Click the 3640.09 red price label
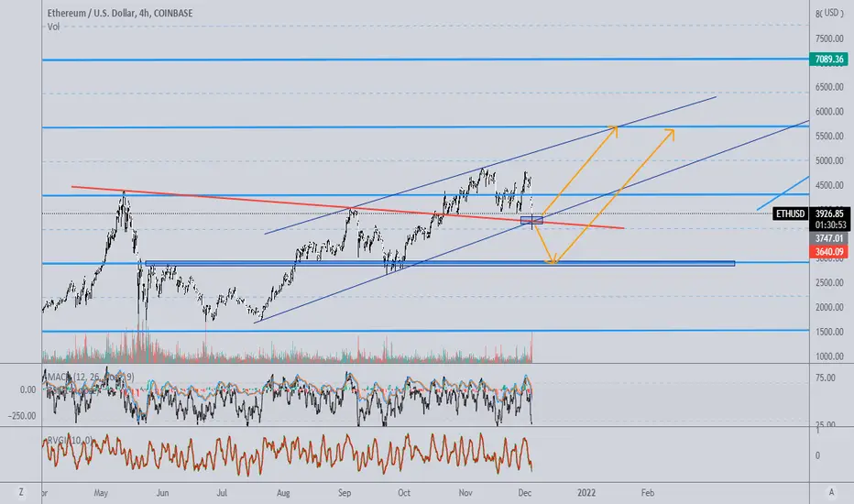This screenshot has height=504, width=854. click(829, 251)
